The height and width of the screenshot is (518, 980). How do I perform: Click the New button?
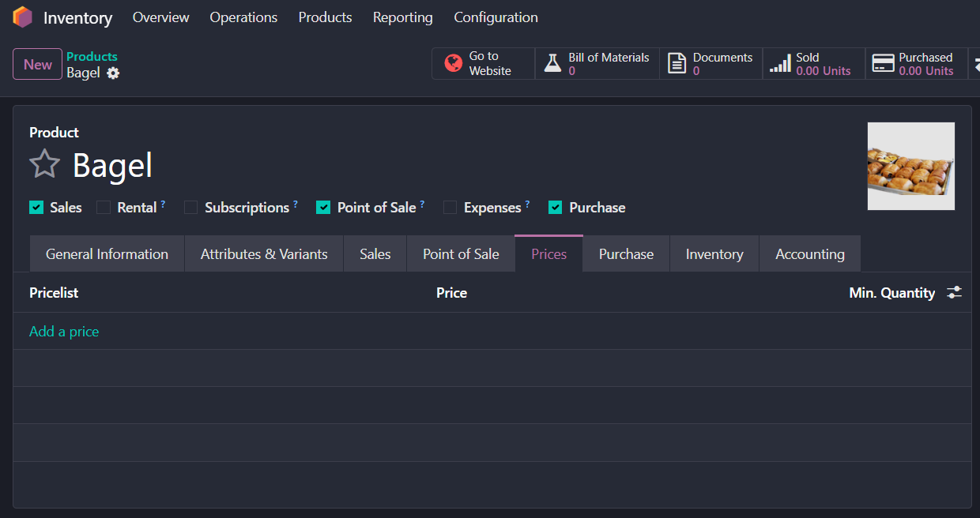[37, 65]
